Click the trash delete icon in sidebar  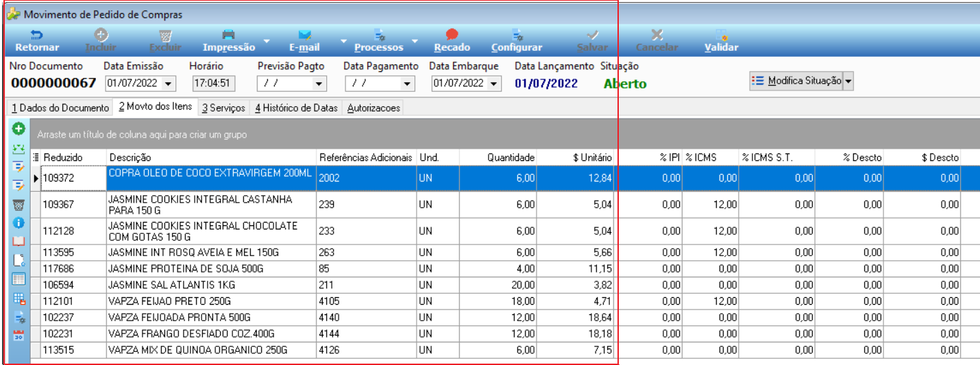19,204
